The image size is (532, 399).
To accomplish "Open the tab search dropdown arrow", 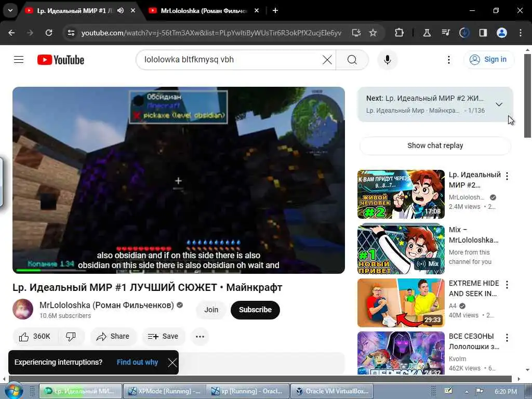I will pyautogui.click(x=10, y=10).
